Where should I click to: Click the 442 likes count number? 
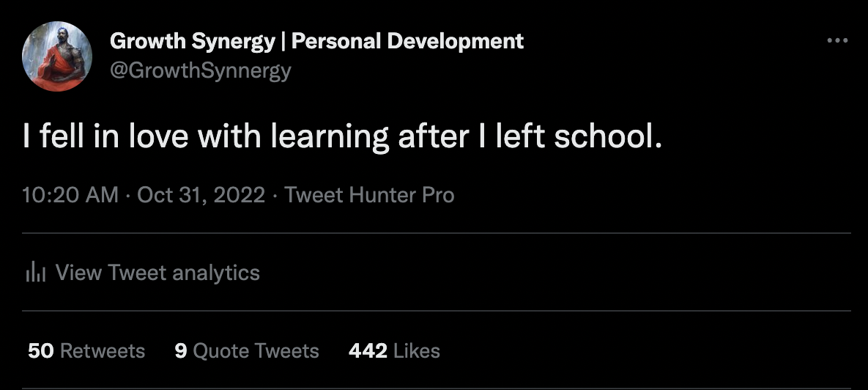(x=368, y=351)
